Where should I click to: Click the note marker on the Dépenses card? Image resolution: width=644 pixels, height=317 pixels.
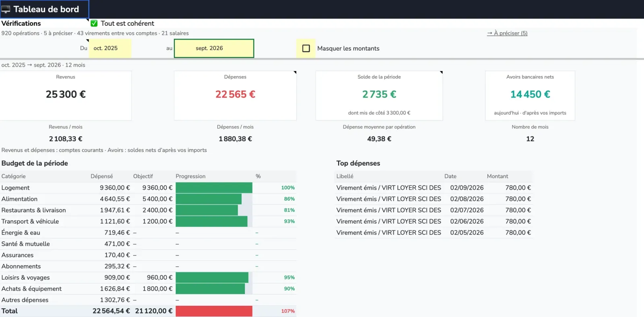click(295, 72)
